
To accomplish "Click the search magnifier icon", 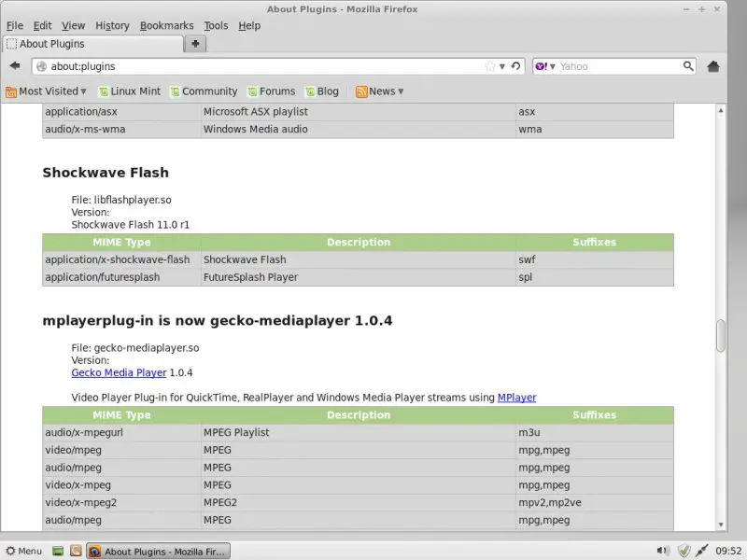I will point(688,66).
